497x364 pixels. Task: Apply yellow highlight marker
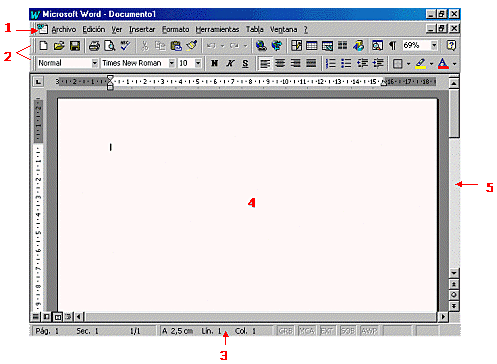tap(421, 63)
